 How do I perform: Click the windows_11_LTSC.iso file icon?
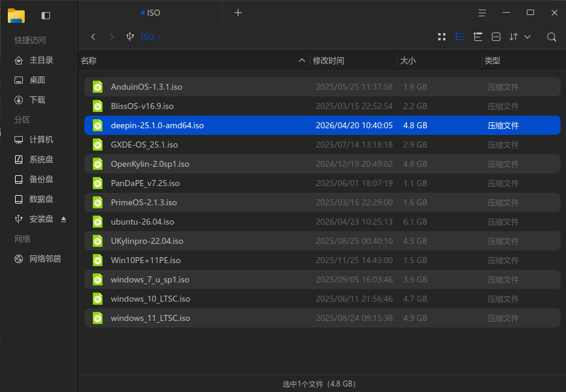[98, 318]
